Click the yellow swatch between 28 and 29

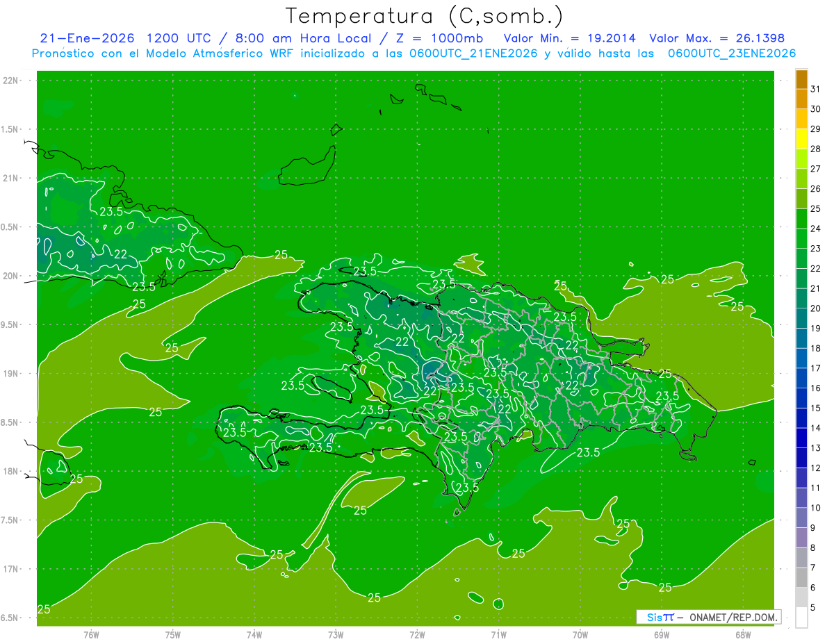(801, 139)
